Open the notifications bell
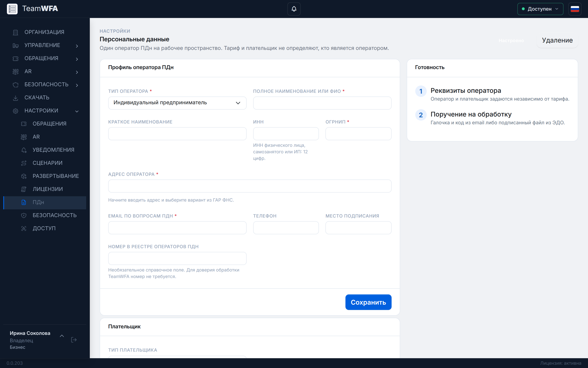 pos(294,9)
